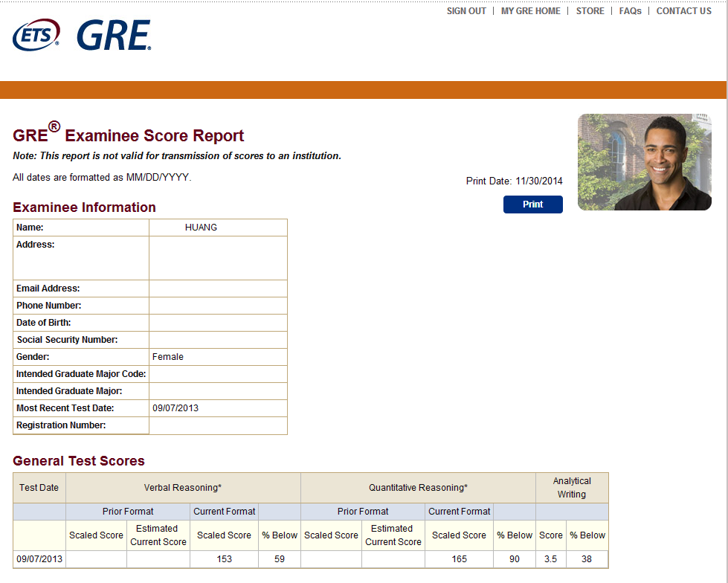Click the examinee photo thumbnail
728x583 pixels.
(x=645, y=162)
